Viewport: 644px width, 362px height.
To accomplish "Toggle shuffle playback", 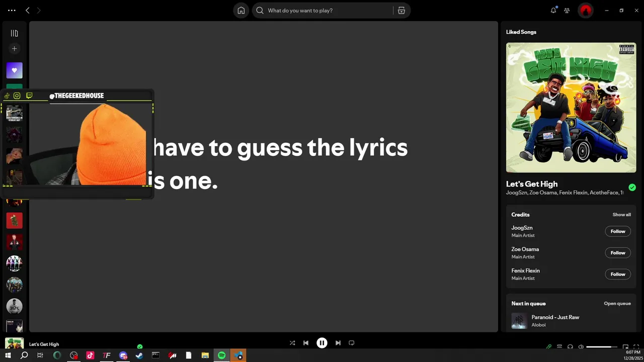I will [292, 343].
